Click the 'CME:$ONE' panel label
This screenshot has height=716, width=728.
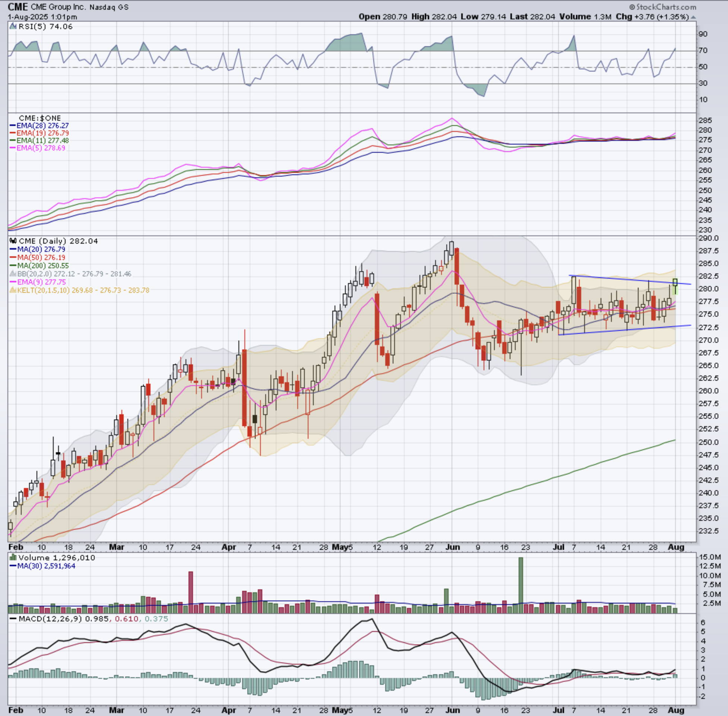pos(40,118)
